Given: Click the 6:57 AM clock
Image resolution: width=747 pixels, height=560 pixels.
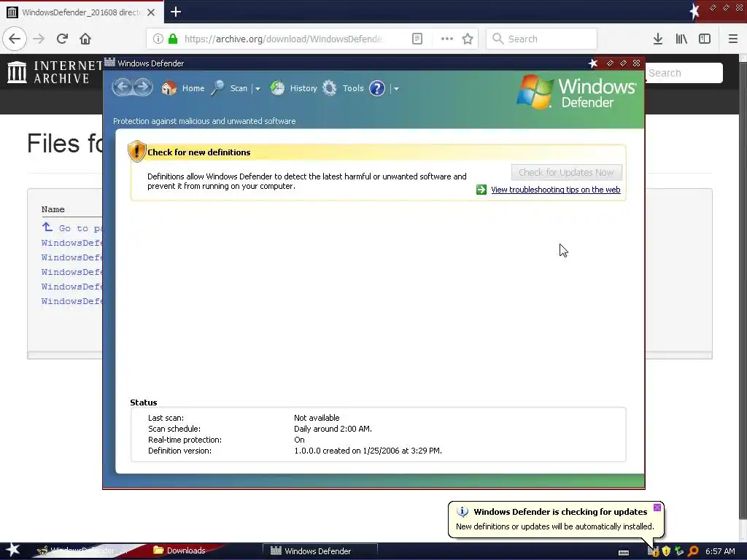Looking at the screenshot, I should pyautogui.click(x=720, y=551).
